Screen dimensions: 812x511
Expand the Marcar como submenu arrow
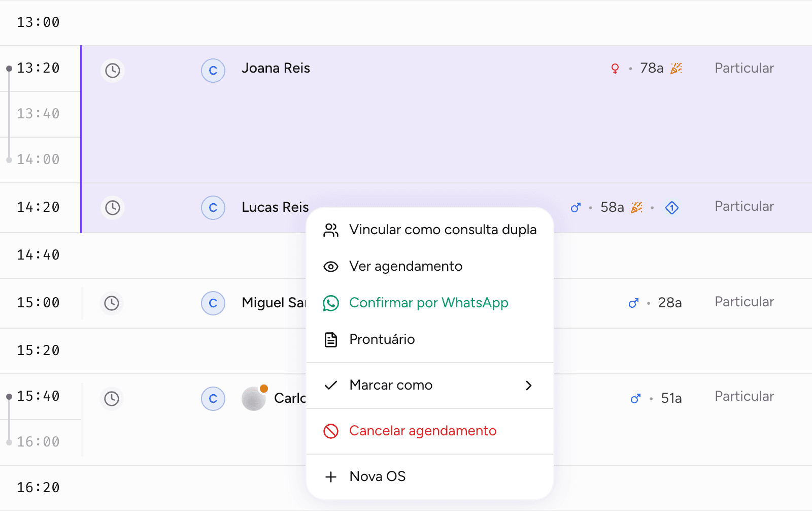[529, 386]
